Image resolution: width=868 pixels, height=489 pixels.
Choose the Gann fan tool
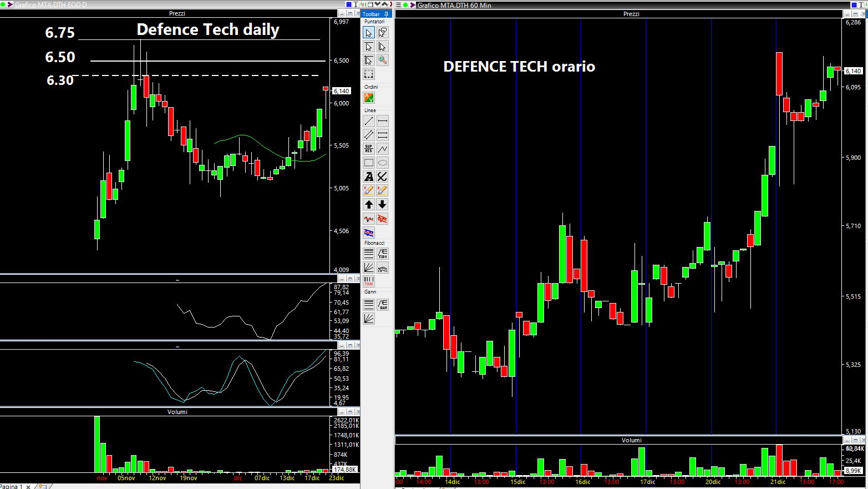[369, 319]
